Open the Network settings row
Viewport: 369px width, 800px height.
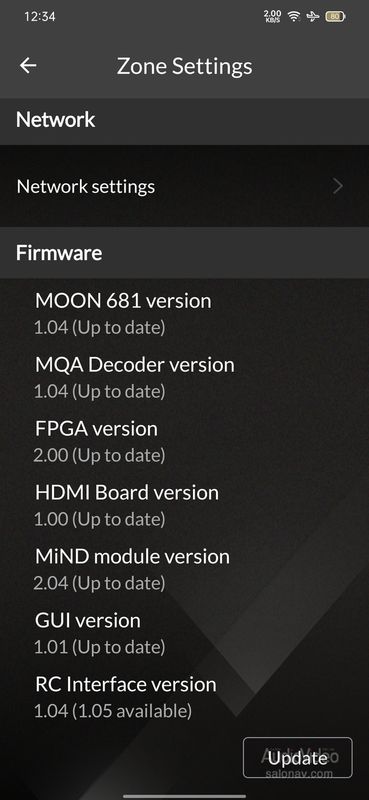pos(184,187)
